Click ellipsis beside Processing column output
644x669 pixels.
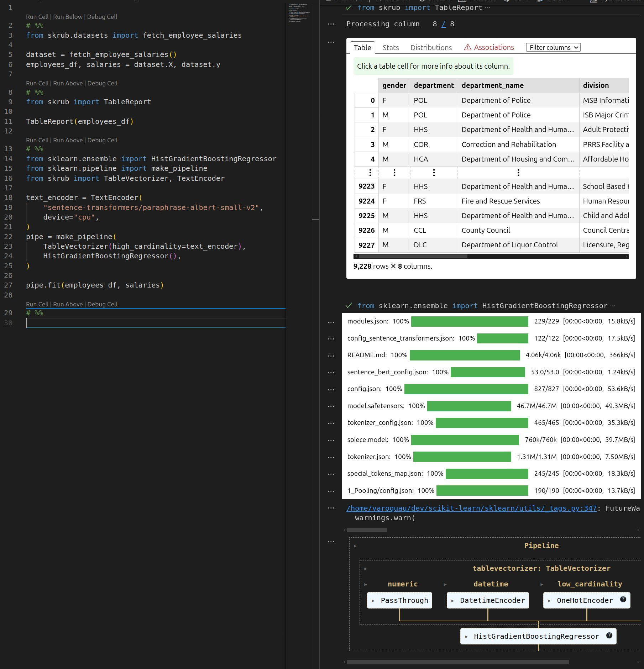pos(331,24)
